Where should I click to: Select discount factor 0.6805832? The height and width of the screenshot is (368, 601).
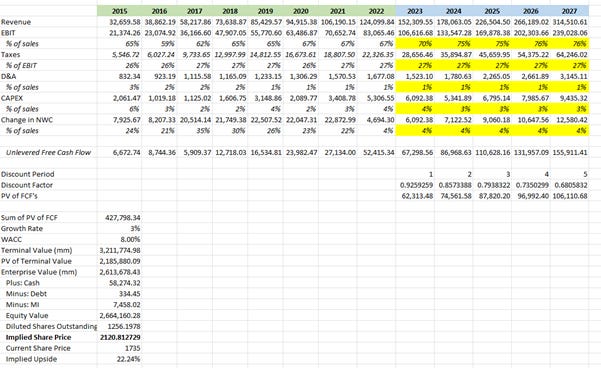click(571, 185)
